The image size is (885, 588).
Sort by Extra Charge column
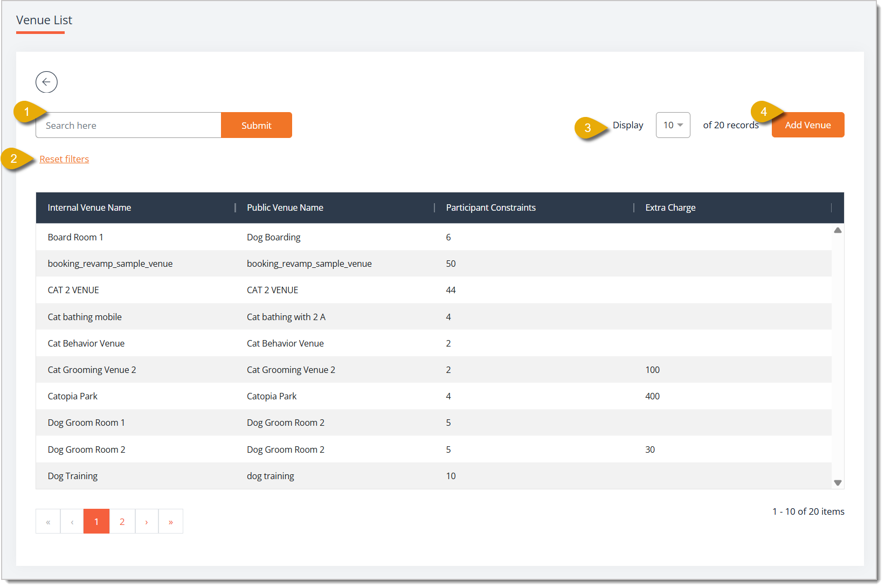[x=670, y=207]
